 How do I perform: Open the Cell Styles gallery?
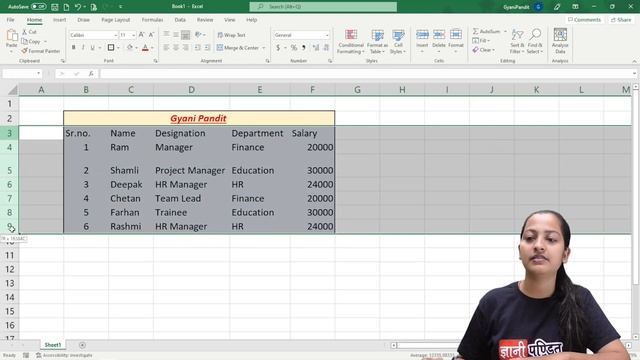pyautogui.click(x=398, y=41)
